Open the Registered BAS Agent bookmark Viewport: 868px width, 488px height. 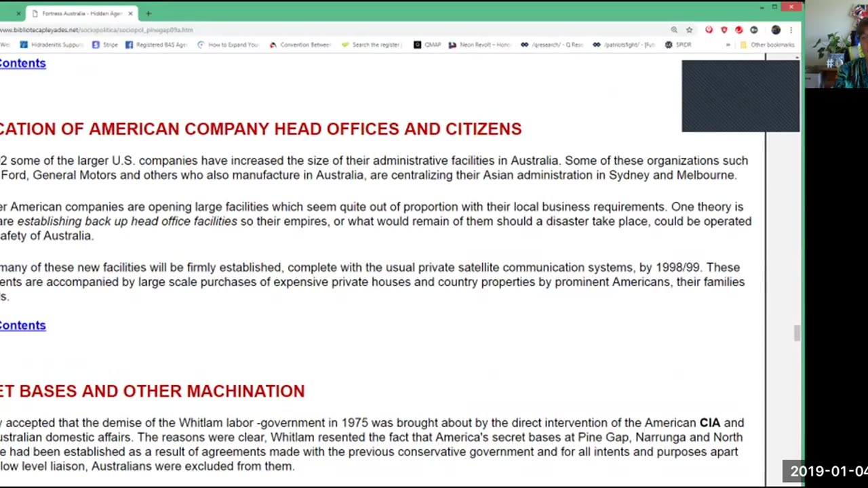pyautogui.click(x=156, y=45)
